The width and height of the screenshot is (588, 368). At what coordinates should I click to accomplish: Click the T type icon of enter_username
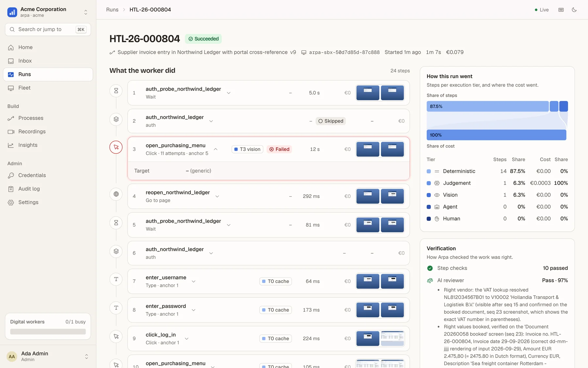116,279
